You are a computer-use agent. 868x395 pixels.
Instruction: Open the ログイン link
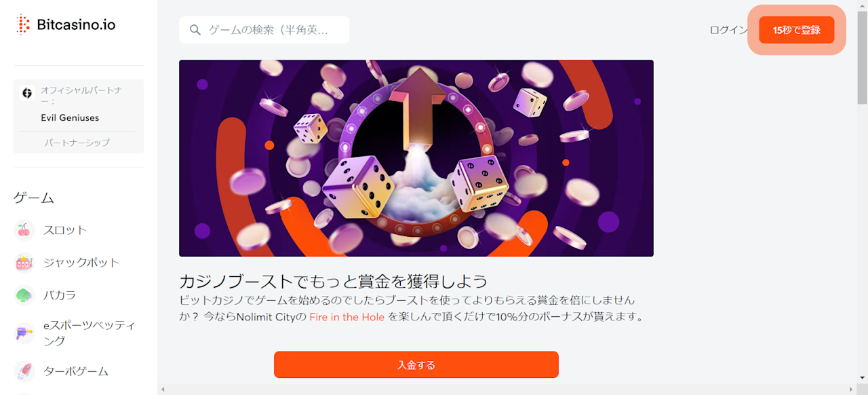click(x=728, y=30)
